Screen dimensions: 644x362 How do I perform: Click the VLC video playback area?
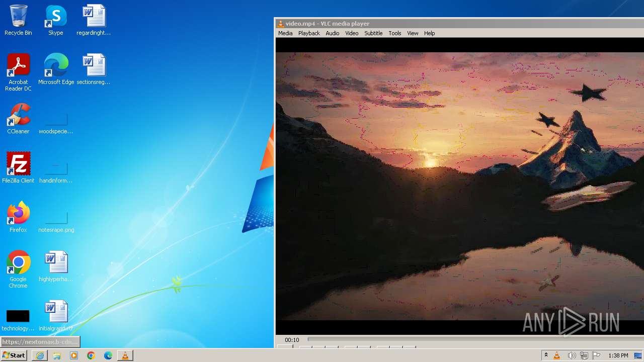[460, 186]
